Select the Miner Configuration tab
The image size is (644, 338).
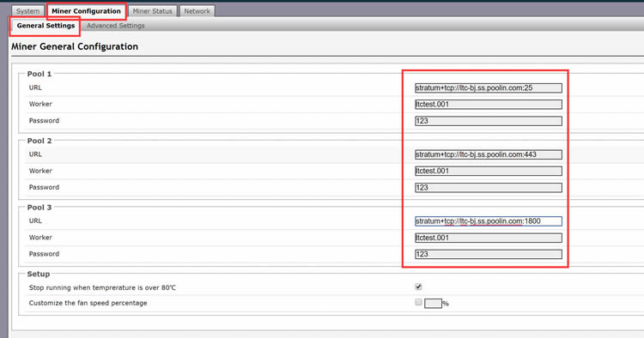click(86, 11)
